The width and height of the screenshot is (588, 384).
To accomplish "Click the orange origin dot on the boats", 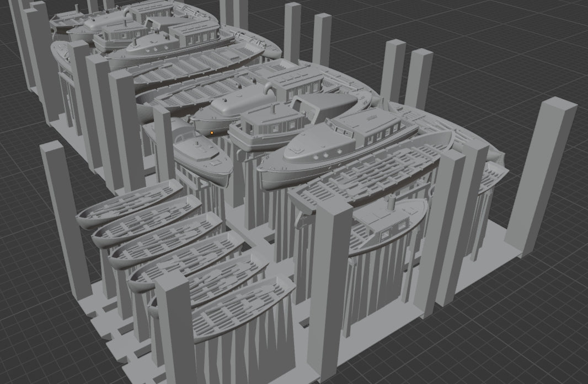I will tap(211, 132).
